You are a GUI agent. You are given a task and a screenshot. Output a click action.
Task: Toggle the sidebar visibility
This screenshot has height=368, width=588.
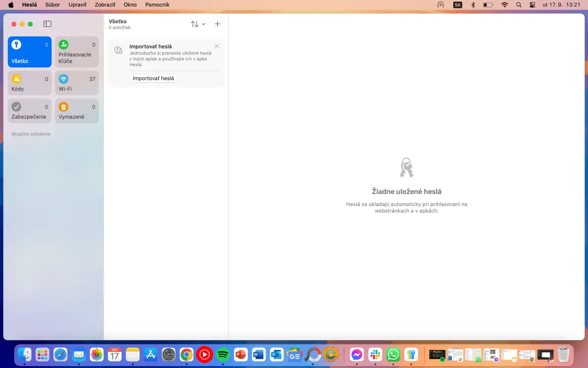pyautogui.click(x=48, y=24)
